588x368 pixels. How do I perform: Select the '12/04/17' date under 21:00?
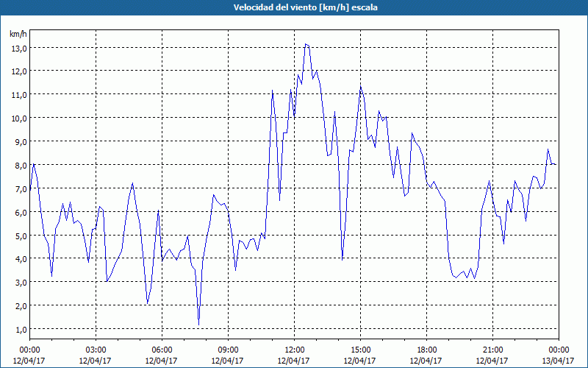point(492,361)
